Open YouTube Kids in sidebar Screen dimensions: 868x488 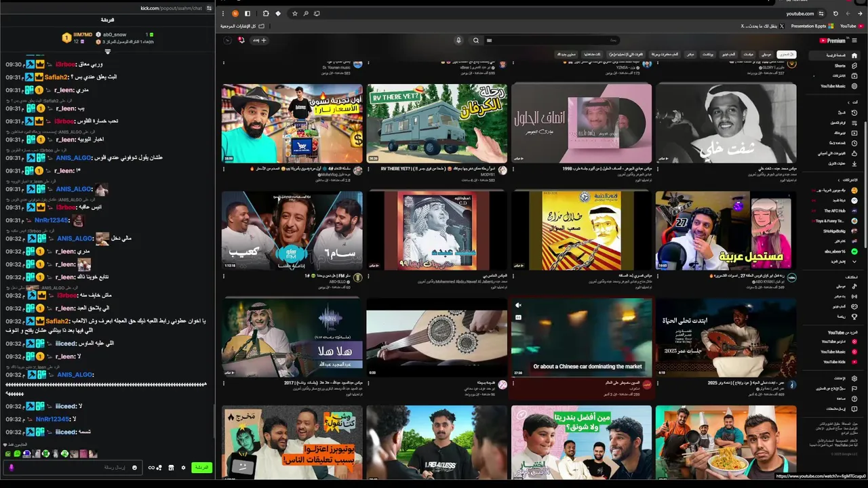[x=841, y=362]
